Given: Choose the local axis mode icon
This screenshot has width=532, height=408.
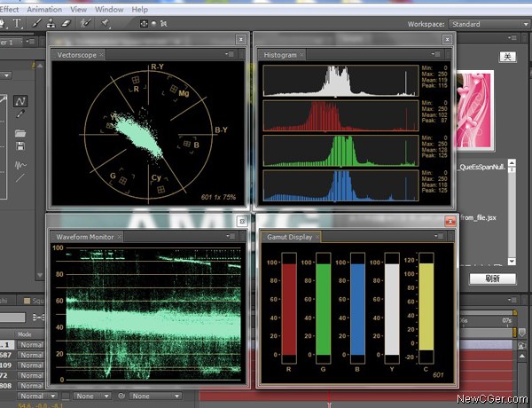Looking at the screenshot, I should (x=144, y=23).
